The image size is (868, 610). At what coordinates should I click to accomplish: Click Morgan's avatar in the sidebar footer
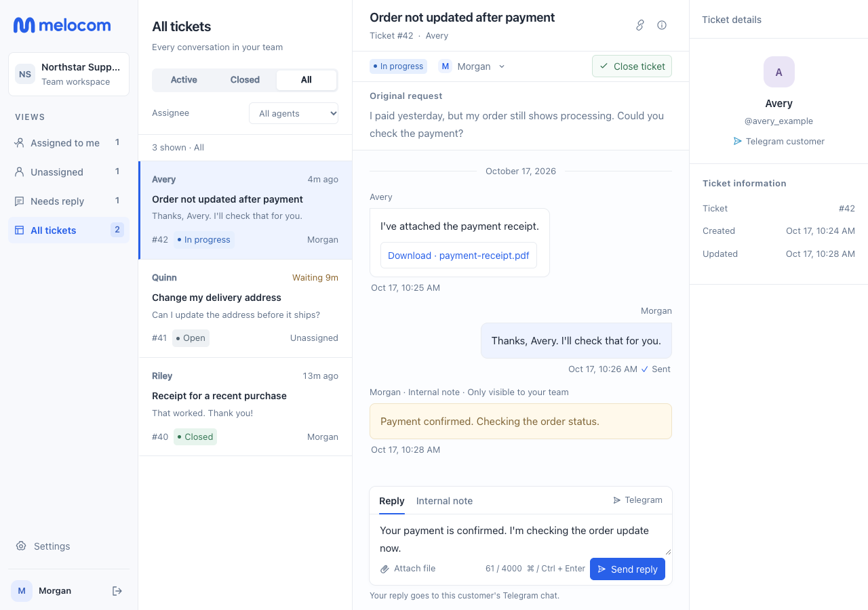coord(22,591)
